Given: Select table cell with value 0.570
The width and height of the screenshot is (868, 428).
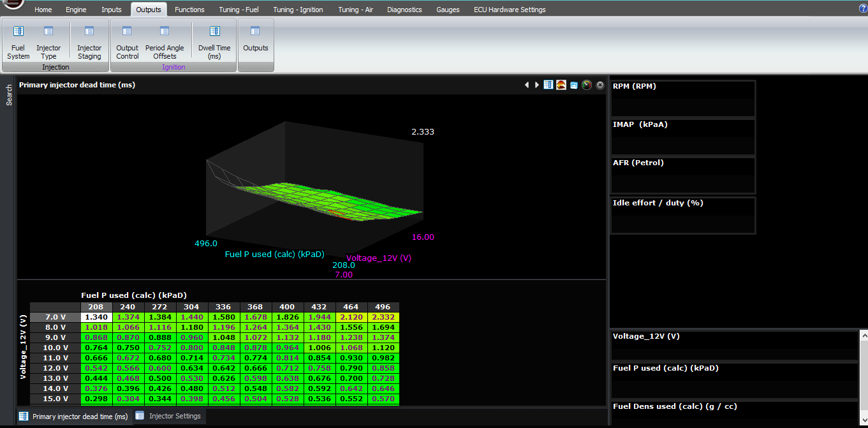Looking at the screenshot, I should click(383, 399).
